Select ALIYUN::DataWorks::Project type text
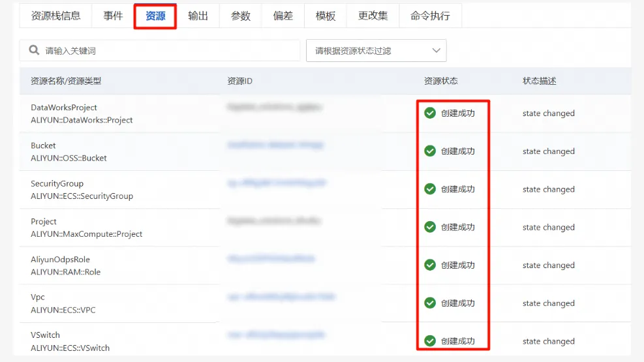 pyautogui.click(x=82, y=120)
